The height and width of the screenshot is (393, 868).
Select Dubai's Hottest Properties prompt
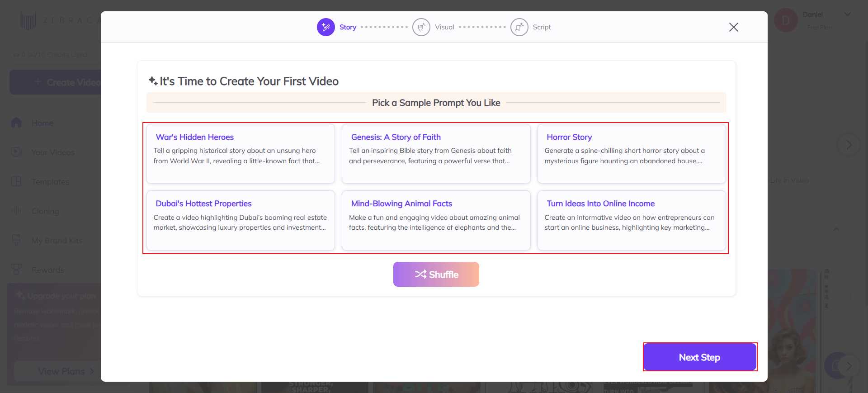pyautogui.click(x=241, y=220)
